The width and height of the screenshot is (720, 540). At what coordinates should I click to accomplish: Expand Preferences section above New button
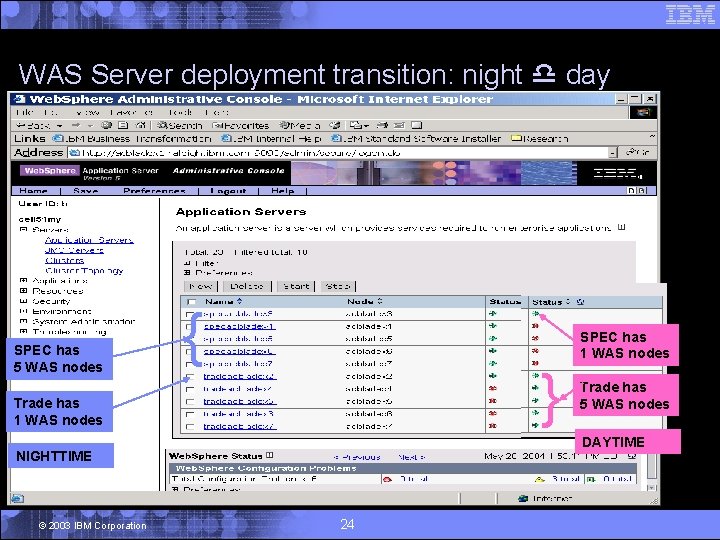pyautogui.click(x=187, y=273)
